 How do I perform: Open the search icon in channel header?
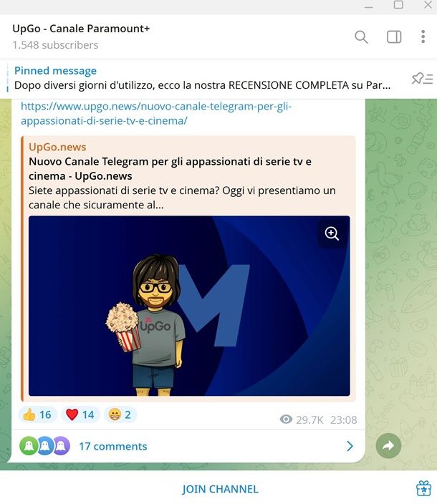coord(361,37)
